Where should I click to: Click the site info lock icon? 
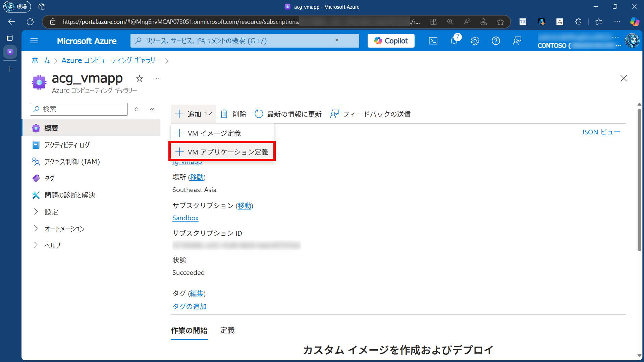tap(53, 22)
